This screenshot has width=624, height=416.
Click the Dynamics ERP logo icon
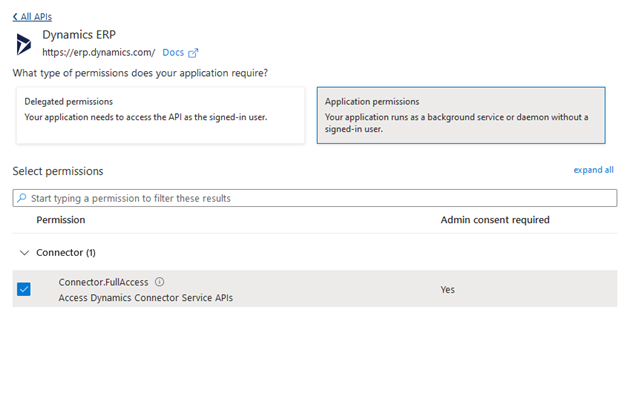tap(23, 44)
